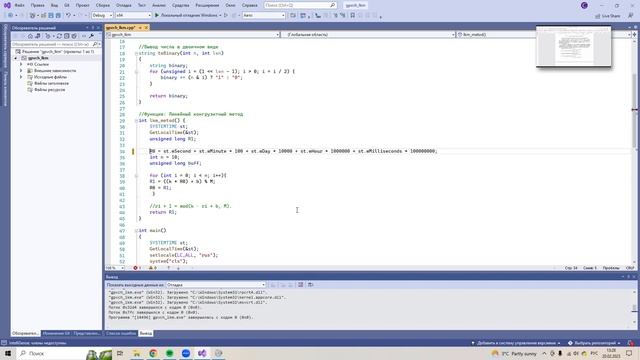Focus the Solution Explorer search field
The width and height of the screenshot is (640, 360).
(x=55, y=44)
